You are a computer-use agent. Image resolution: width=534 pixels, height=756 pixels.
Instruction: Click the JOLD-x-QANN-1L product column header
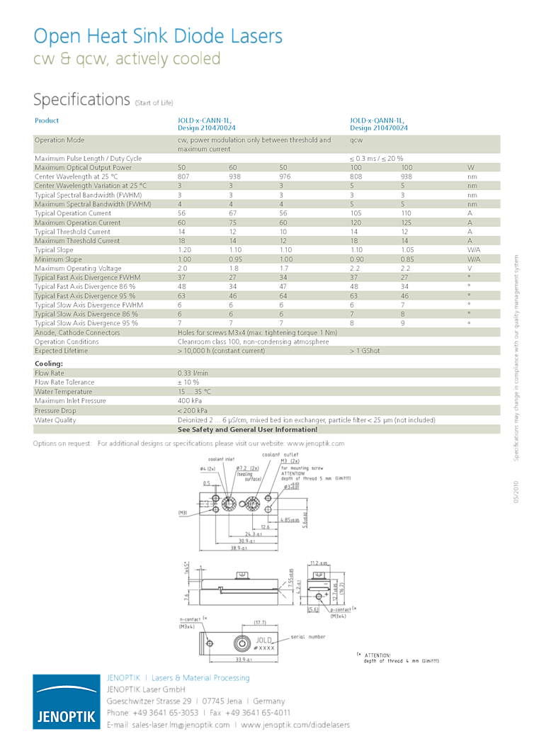point(378,125)
